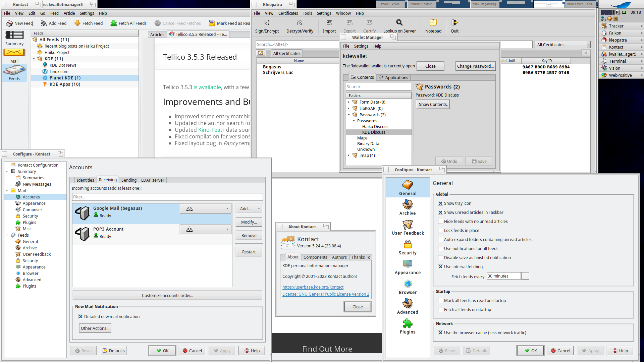The height and width of the screenshot is (362, 644).
Task: Uncheck Show unread articles in Taskbar
Action: click(x=440, y=212)
